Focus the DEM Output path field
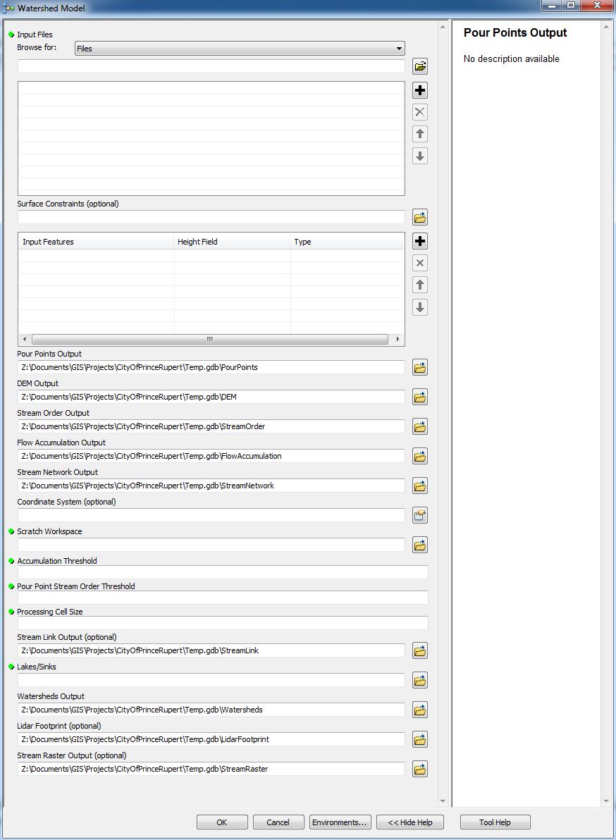The image size is (616, 840). [211, 397]
